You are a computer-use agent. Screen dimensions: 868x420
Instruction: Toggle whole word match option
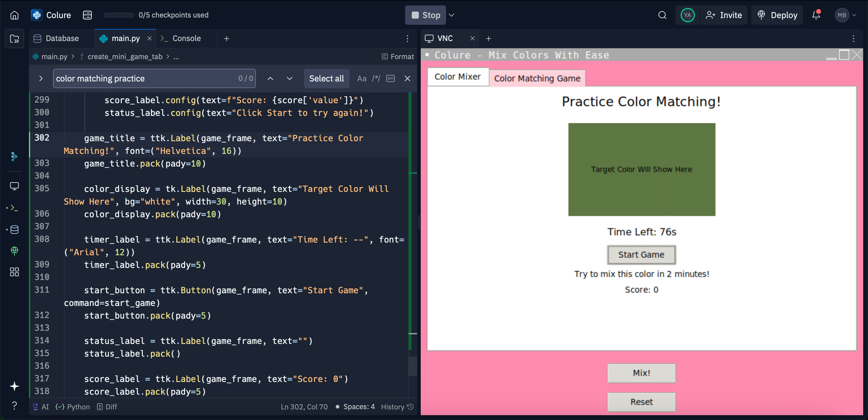pos(390,79)
